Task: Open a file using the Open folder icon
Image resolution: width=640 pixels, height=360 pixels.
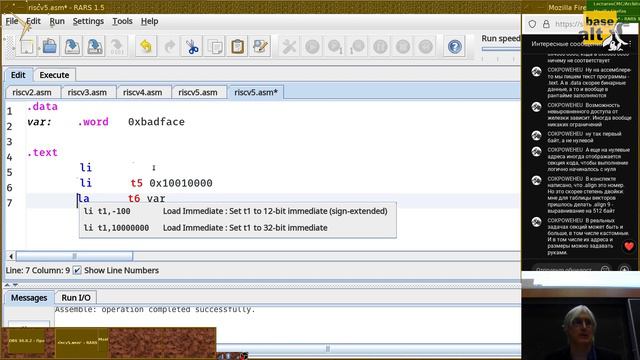Action: pyautogui.click(x=49, y=47)
